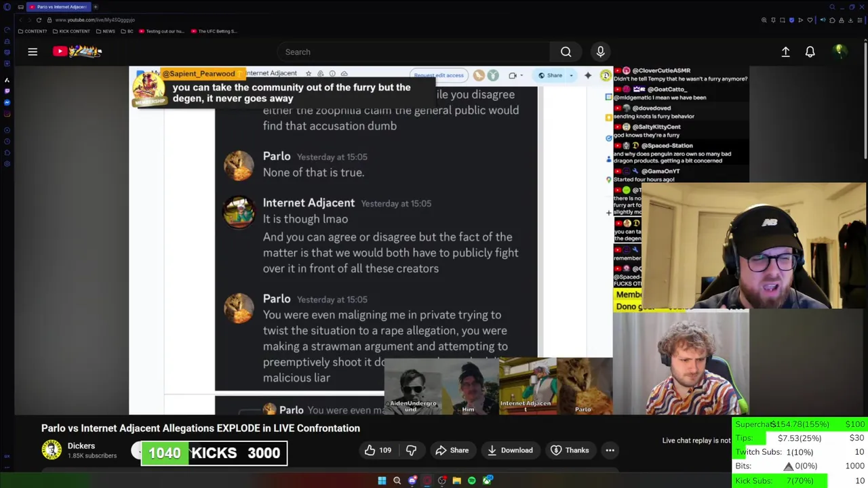868x488 pixels.
Task: Click the Download button under video
Action: (x=510, y=450)
